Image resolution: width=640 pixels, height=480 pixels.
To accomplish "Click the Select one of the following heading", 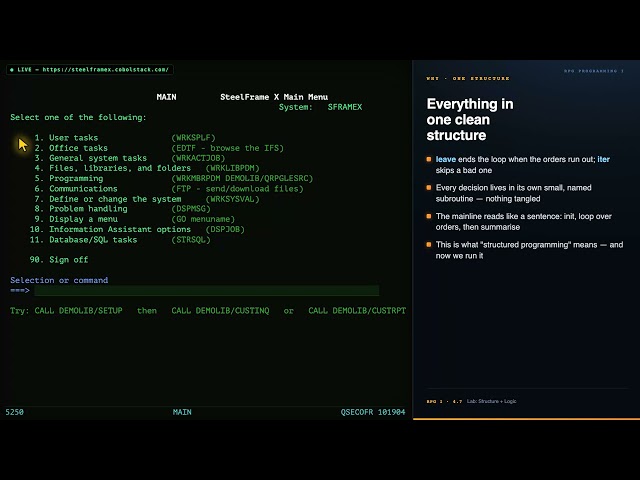I will pos(78,118).
